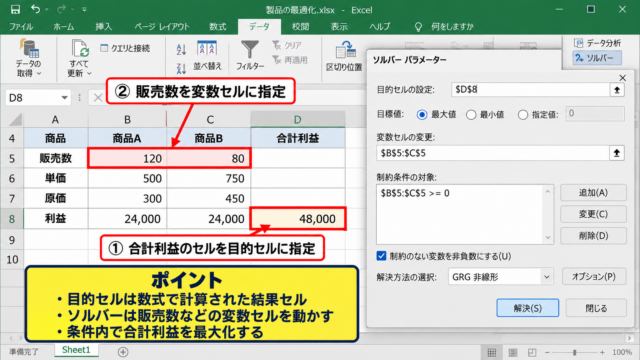The width and height of the screenshot is (640, 360).
Task: Open データ分析 tool
Action: coord(597,43)
